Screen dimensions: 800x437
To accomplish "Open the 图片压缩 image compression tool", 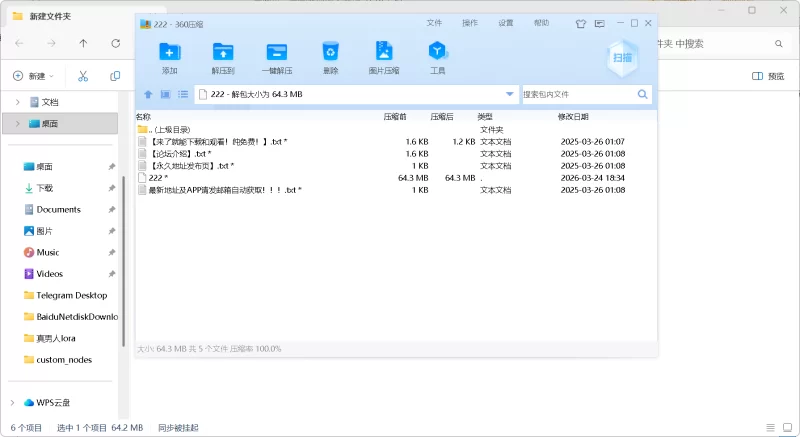I will click(384, 57).
